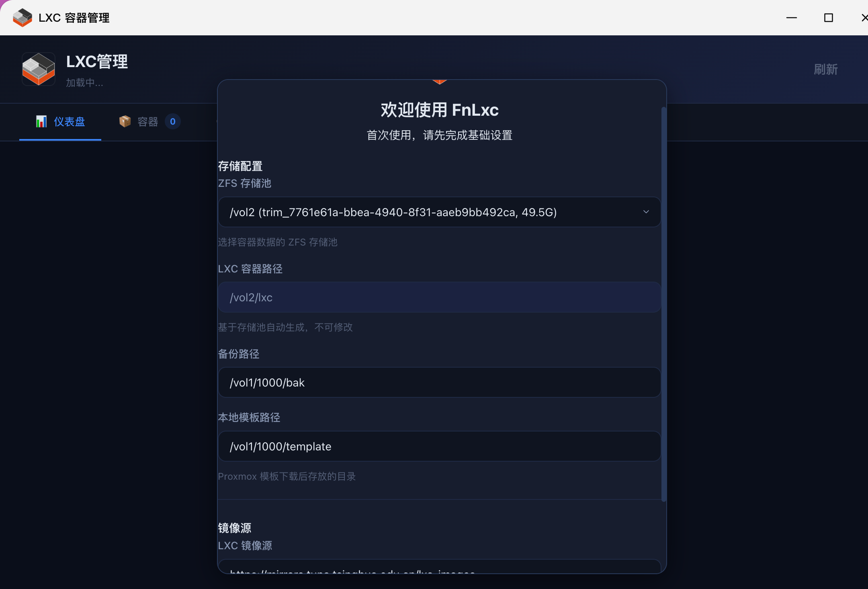The image size is (868, 589).
Task: Switch to the 容器 tab
Action: (x=149, y=122)
